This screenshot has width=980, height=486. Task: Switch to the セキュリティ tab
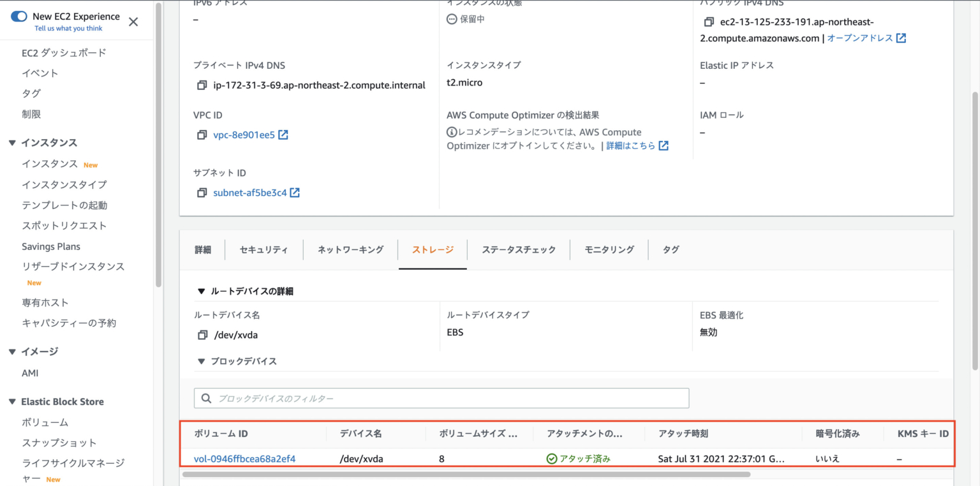[263, 249]
